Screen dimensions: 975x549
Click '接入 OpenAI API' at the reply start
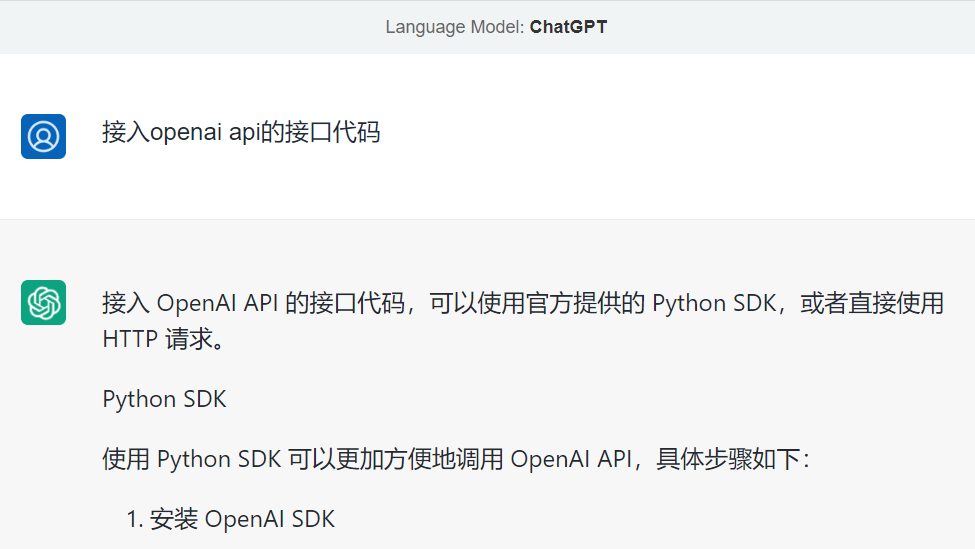pos(190,303)
